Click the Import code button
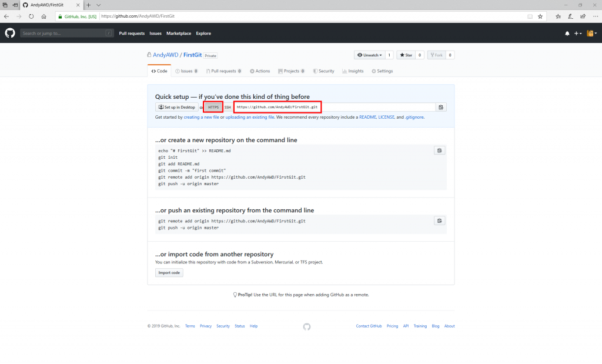 (x=169, y=273)
